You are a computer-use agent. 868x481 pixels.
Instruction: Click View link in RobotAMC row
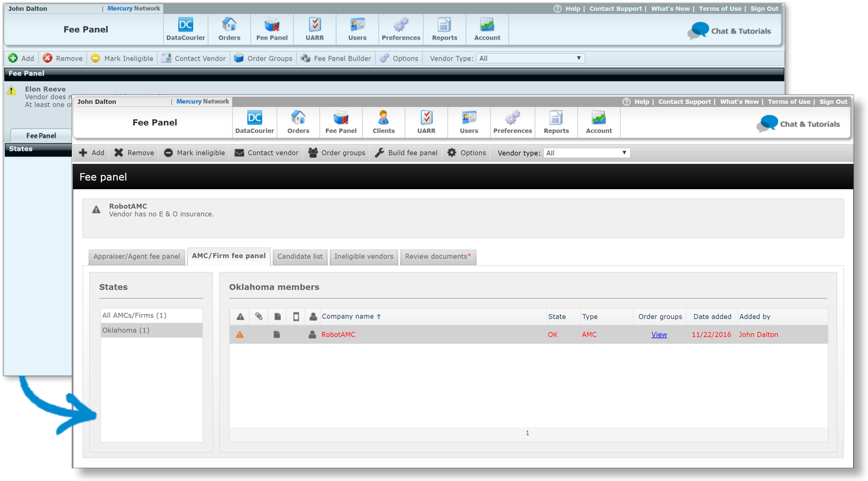[659, 334]
